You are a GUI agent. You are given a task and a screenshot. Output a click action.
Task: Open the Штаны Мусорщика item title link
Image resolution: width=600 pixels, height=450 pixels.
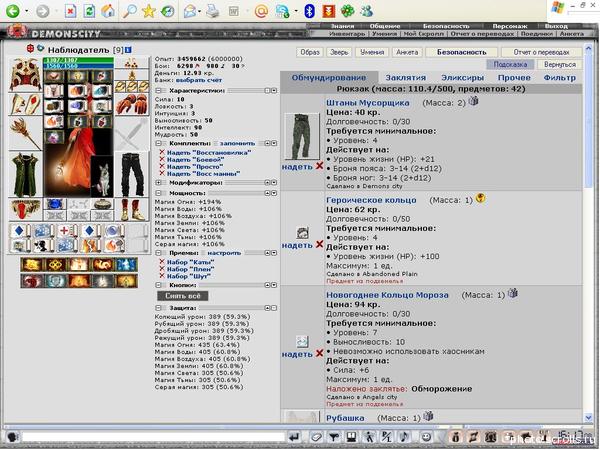[368, 103]
